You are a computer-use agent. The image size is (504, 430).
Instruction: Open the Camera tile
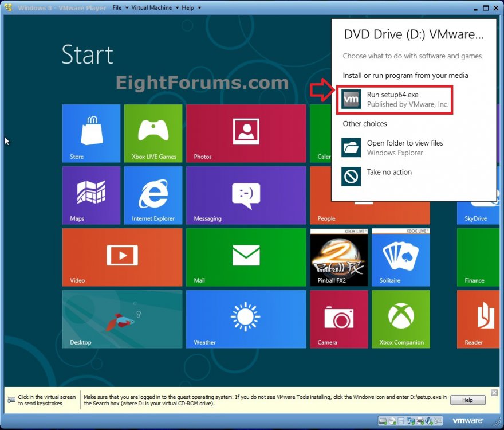[339, 319]
